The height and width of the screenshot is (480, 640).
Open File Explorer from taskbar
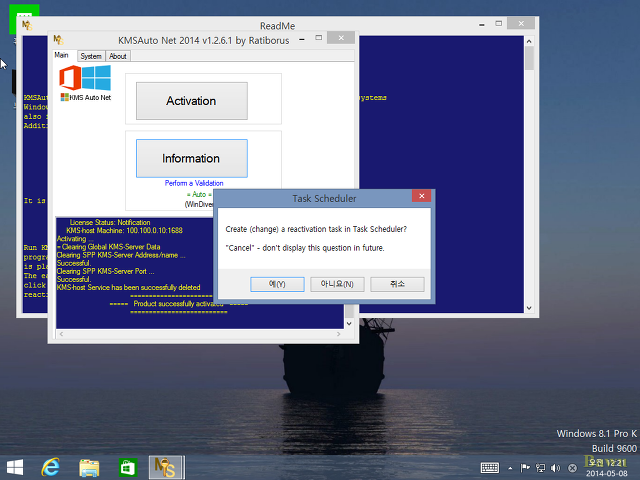pyautogui.click(x=89, y=468)
